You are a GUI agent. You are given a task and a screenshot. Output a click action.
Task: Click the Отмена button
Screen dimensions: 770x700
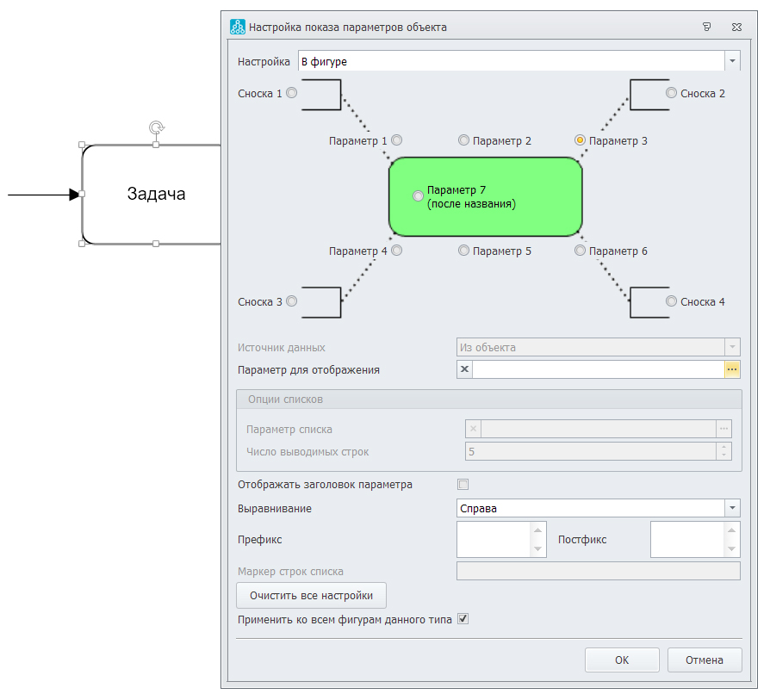pos(705,660)
